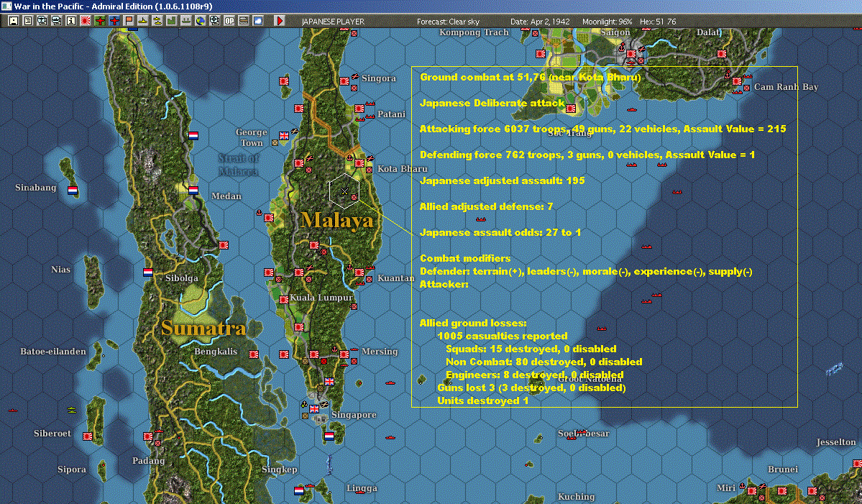Select the Japanese flag at Cam Ranh Bay
Screen dimensions: 862x504
click(737, 81)
